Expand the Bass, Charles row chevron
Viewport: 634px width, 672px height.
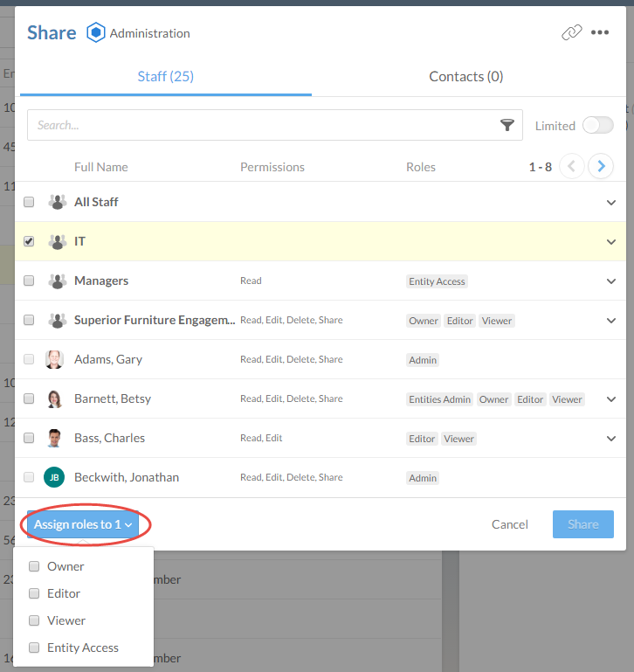point(611,438)
